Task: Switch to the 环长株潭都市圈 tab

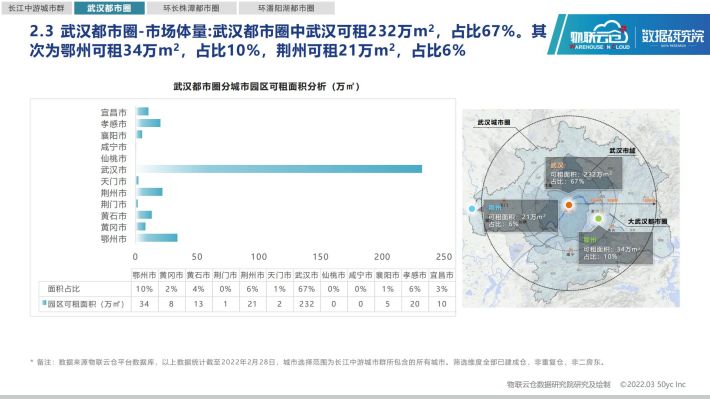Action: [191, 8]
